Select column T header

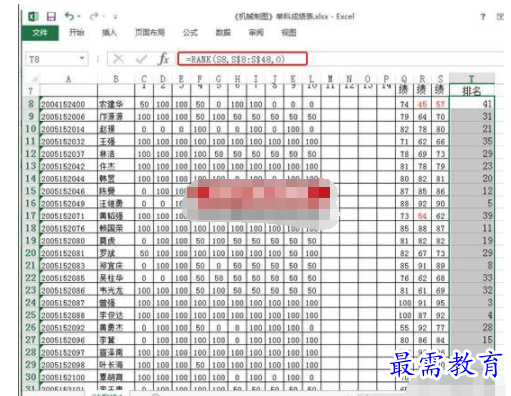(471, 78)
